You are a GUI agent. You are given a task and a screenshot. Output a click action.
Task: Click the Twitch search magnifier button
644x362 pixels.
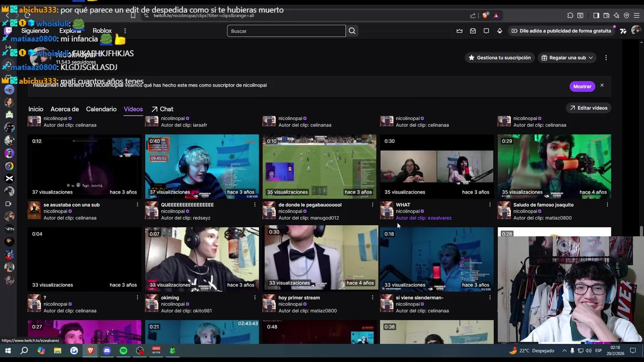pos(352,31)
